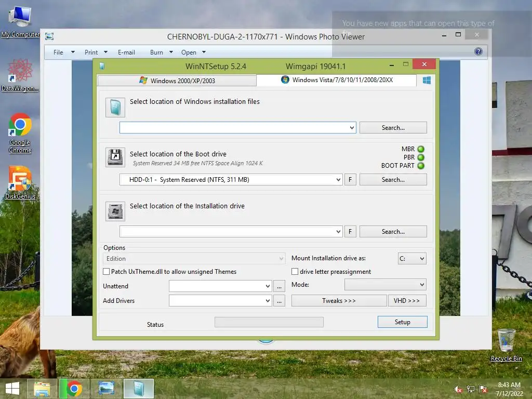
Task: Switch to WinNTSetup taskbar button
Action: 139,389
